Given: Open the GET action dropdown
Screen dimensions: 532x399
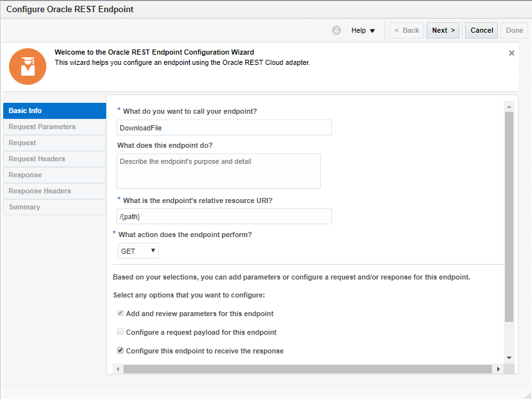Looking at the screenshot, I should tap(138, 251).
